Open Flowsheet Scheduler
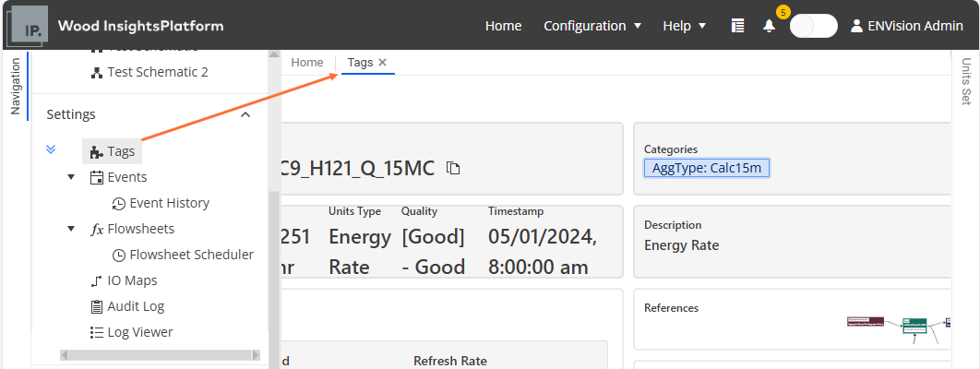The image size is (980, 369). click(x=192, y=255)
